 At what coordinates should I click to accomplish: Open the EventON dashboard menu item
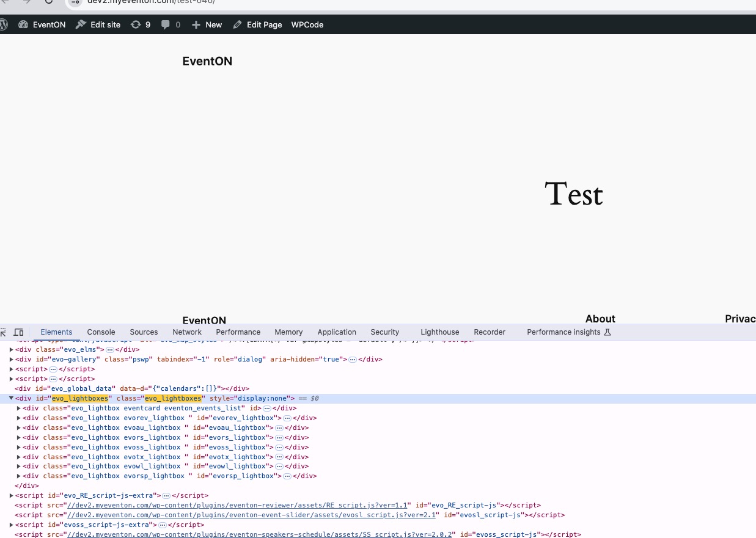point(42,24)
